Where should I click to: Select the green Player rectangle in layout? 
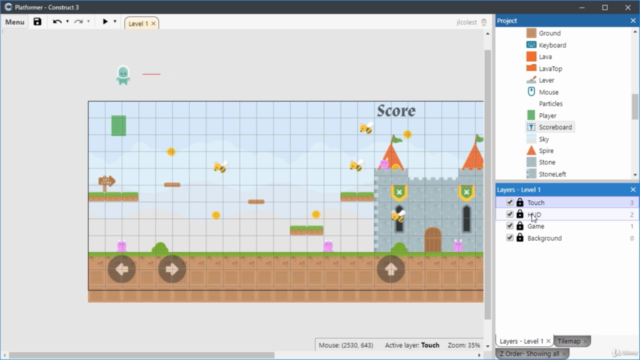pyautogui.click(x=119, y=125)
